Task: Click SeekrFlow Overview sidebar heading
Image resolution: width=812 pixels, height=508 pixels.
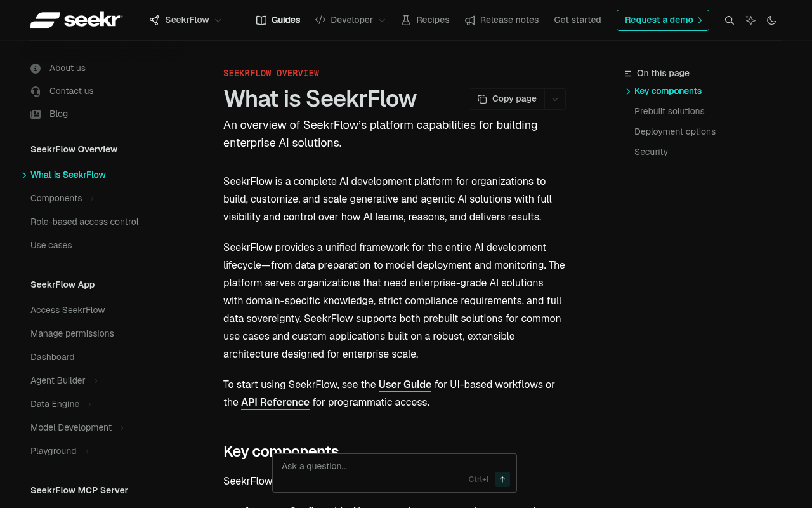Action: (x=74, y=149)
